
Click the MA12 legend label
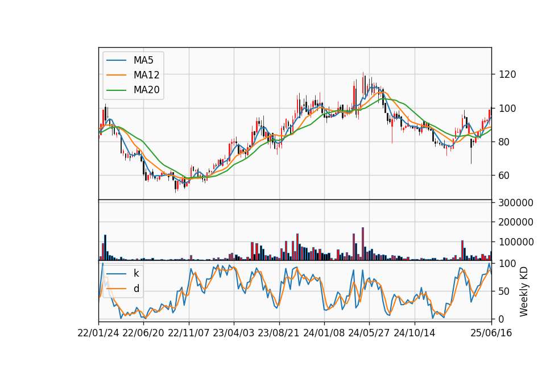point(146,75)
